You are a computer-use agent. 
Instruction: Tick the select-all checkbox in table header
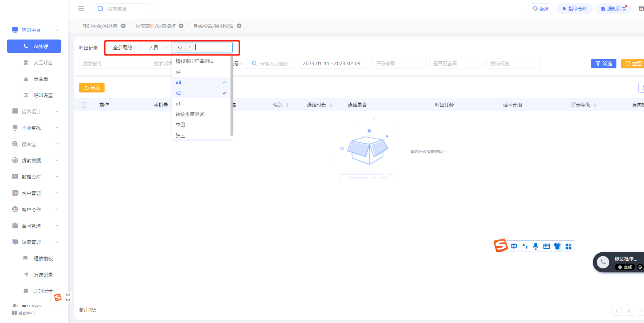tap(84, 105)
